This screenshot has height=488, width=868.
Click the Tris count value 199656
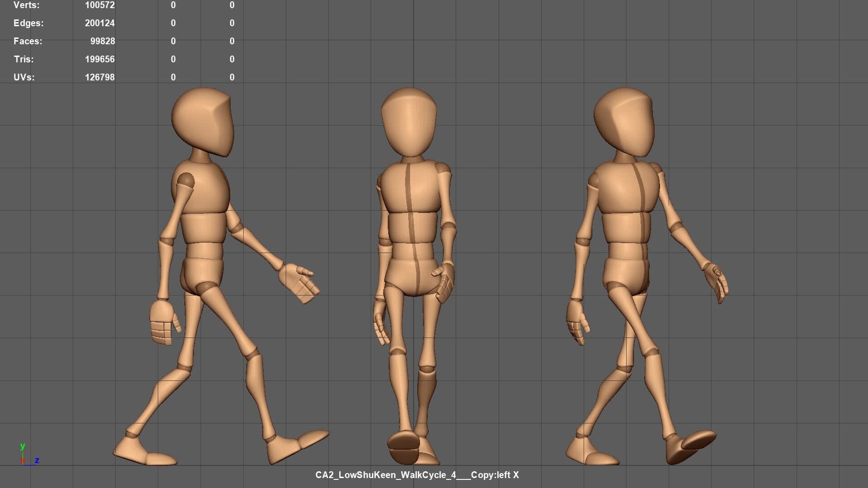coord(100,59)
